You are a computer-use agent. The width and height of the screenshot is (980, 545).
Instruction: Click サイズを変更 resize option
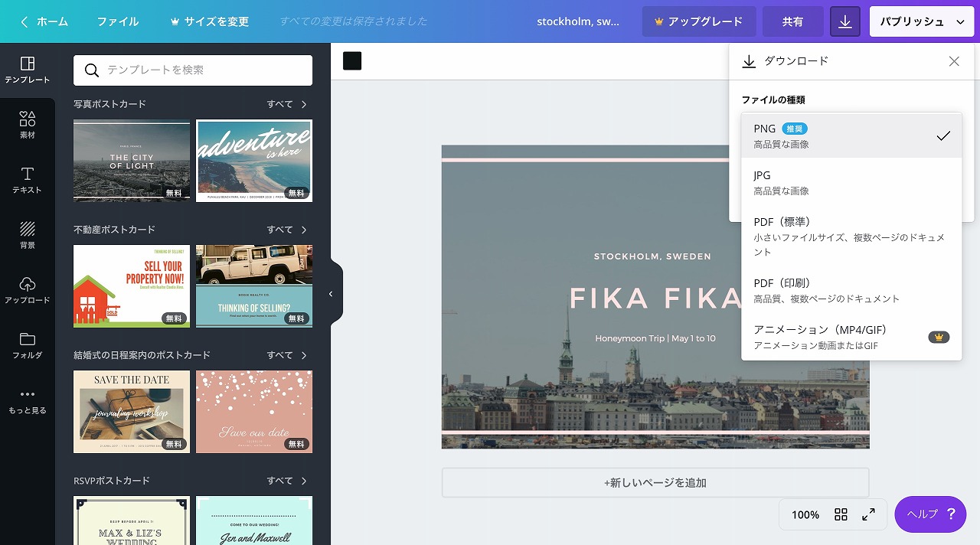pyautogui.click(x=210, y=21)
